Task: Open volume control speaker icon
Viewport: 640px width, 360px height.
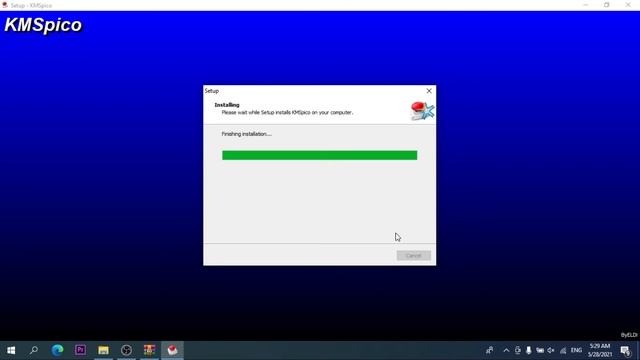Action: pyautogui.click(x=551, y=350)
